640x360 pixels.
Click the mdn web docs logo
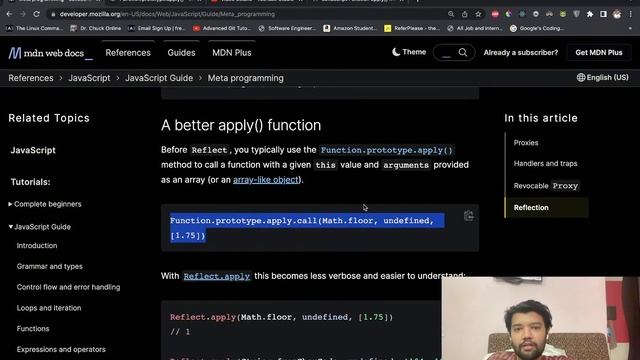[x=50, y=53]
